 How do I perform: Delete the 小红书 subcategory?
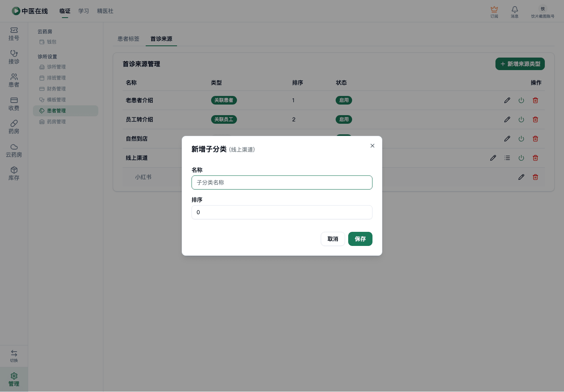535,177
